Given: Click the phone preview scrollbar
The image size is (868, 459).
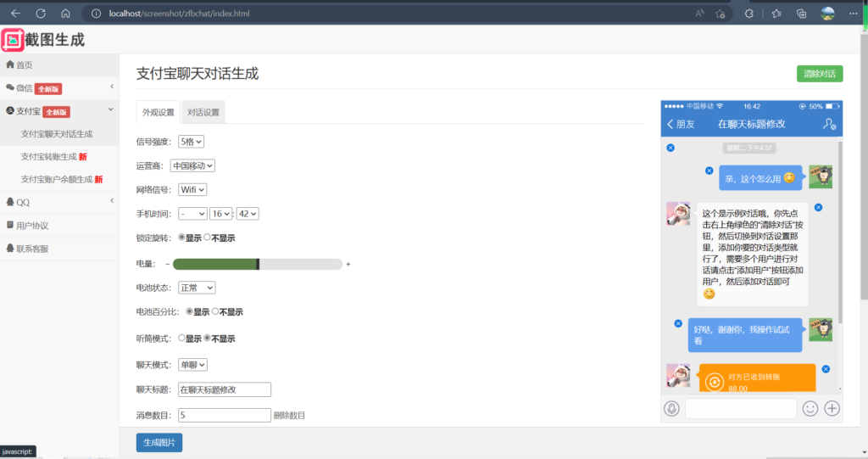Looking at the screenshot, I should (x=840, y=232).
